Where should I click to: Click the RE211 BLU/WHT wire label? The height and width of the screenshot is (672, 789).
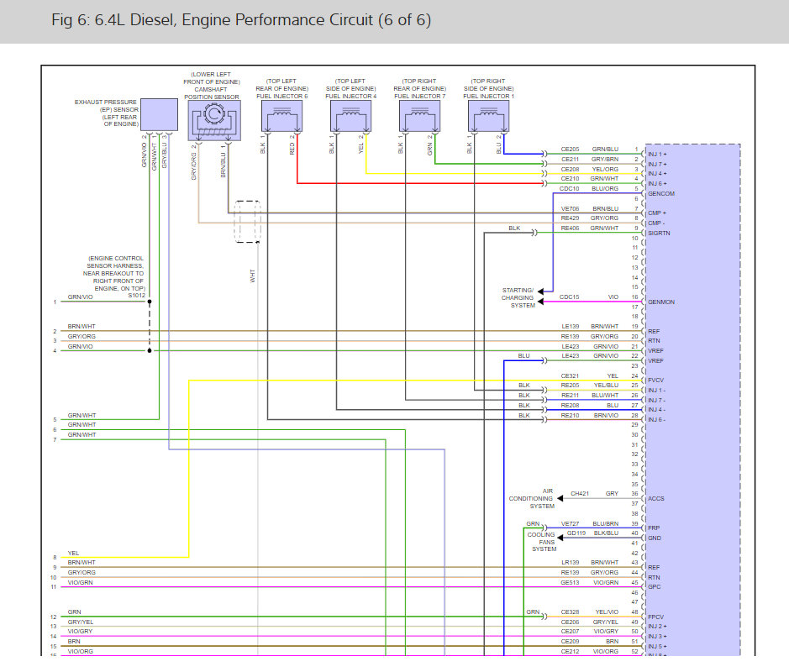click(590, 396)
